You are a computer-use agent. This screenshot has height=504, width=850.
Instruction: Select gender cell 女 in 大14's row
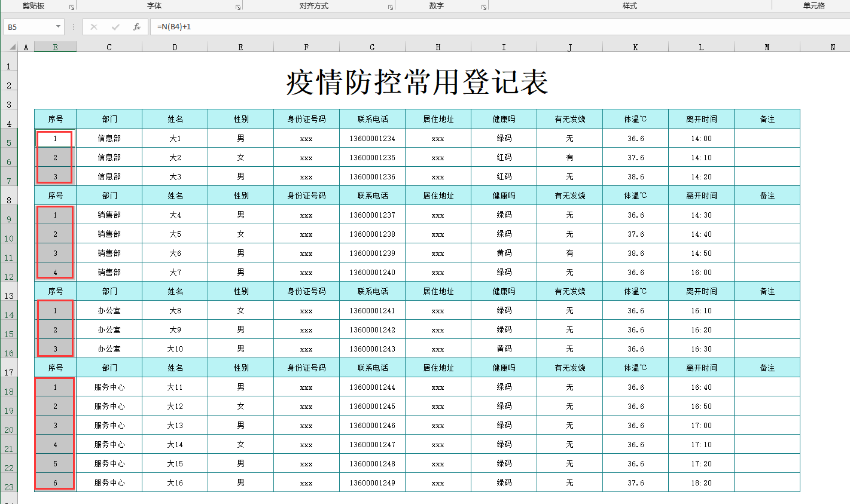click(x=240, y=444)
